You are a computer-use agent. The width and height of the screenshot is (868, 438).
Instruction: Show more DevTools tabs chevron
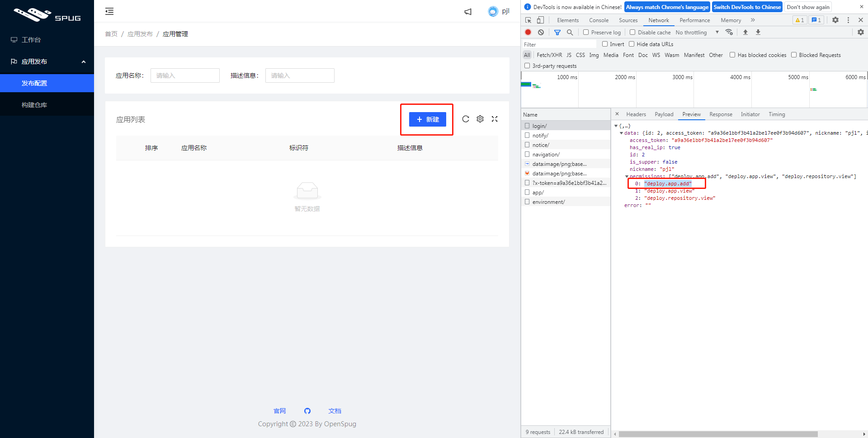[x=753, y=20]
